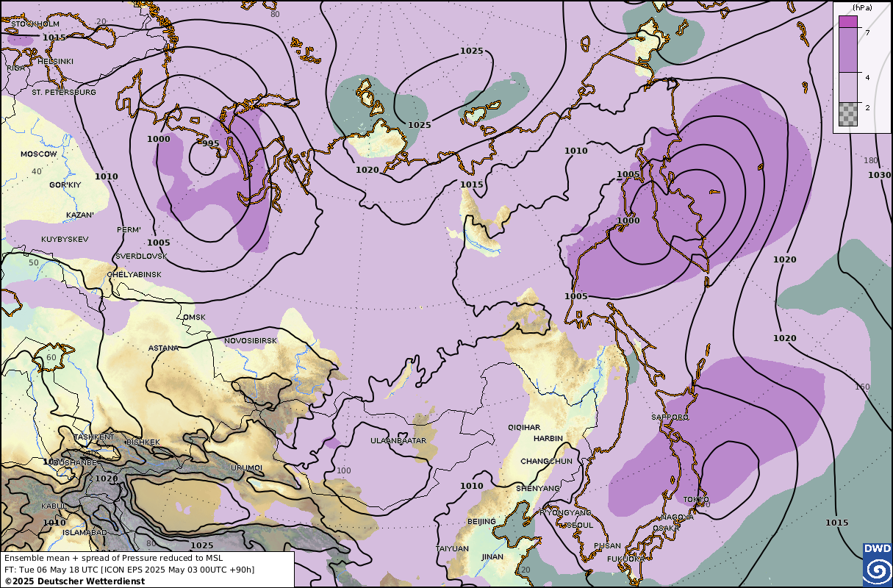Click the SAPPORO city label
This screenshot has width=893, height=588.
[670, 417]
